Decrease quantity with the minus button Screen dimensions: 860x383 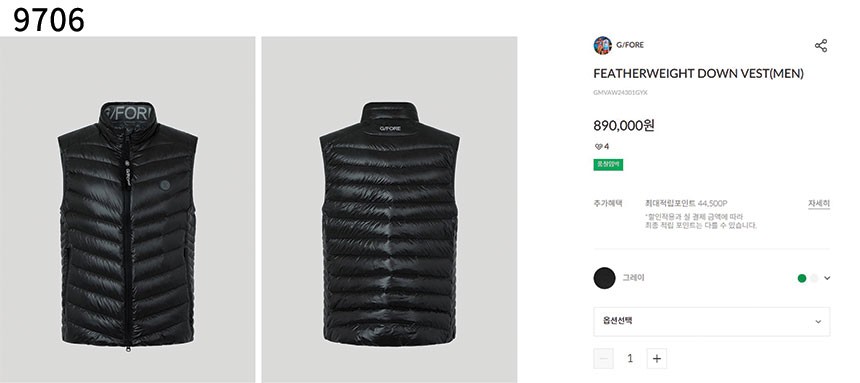tap(604, 359)
